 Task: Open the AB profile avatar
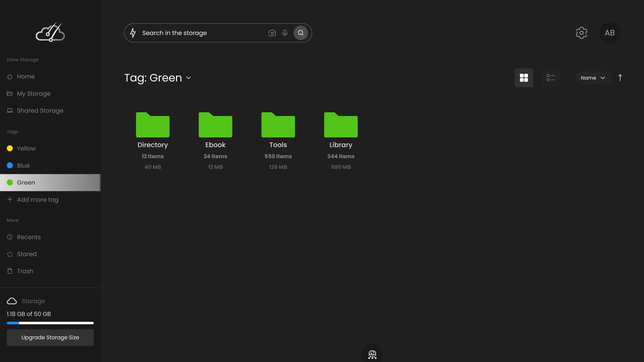click(610, 33)
